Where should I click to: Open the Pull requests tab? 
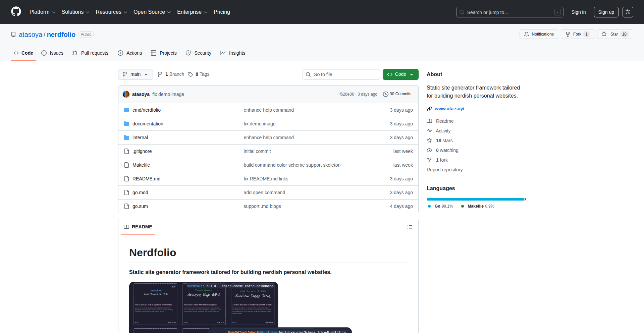tap(90, 53)
